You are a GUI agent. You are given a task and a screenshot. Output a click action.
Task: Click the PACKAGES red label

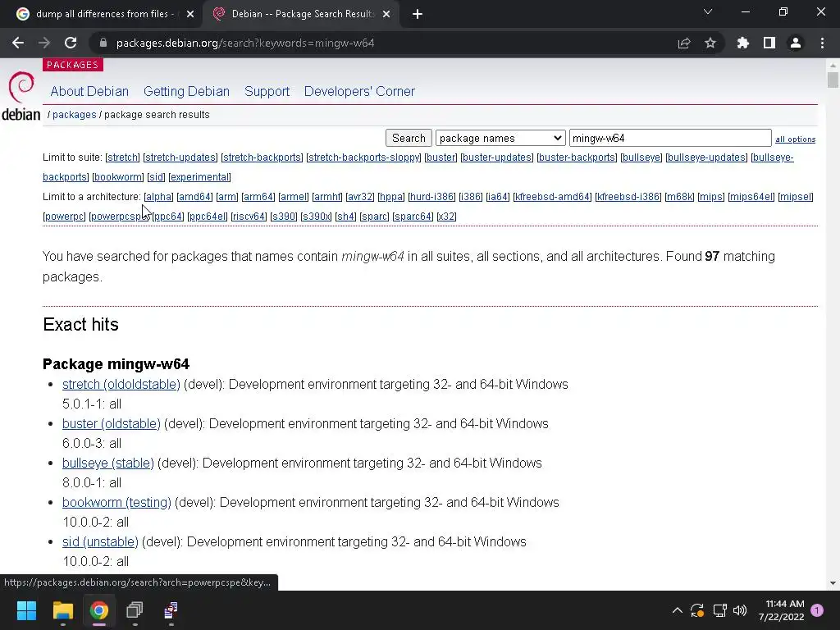(x=73, y=65)
